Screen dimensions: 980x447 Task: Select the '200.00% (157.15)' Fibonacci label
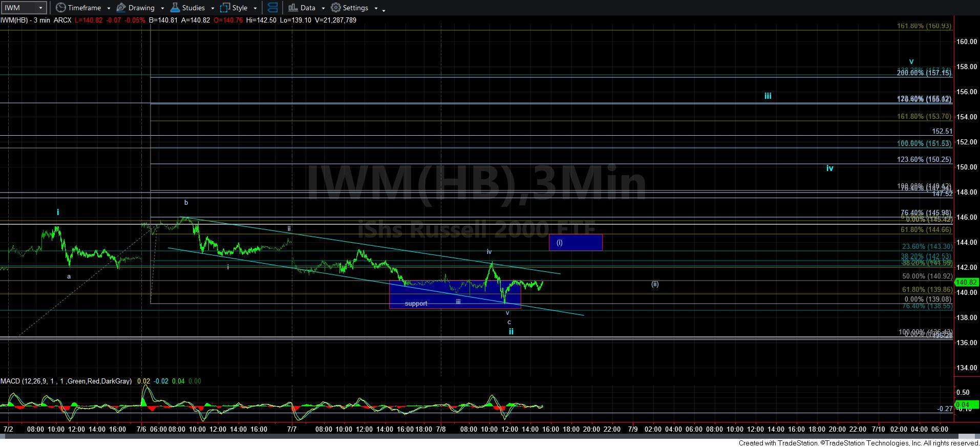point(924,73)
